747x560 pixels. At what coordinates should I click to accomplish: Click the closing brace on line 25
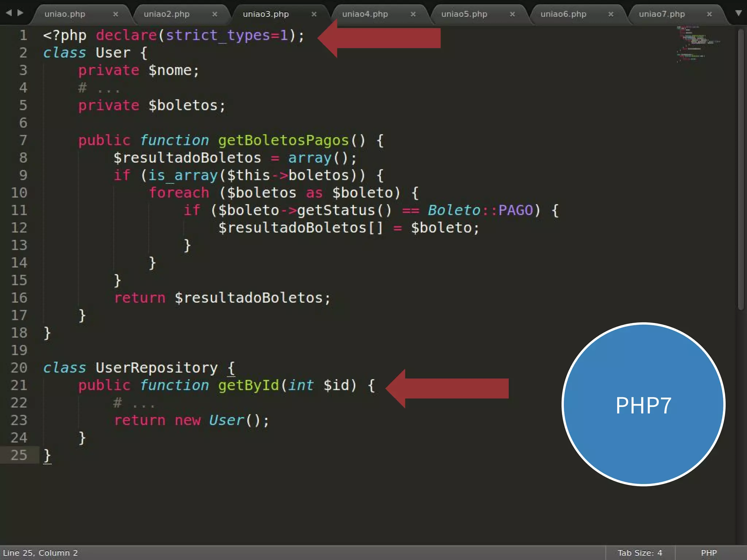[47, 456]
